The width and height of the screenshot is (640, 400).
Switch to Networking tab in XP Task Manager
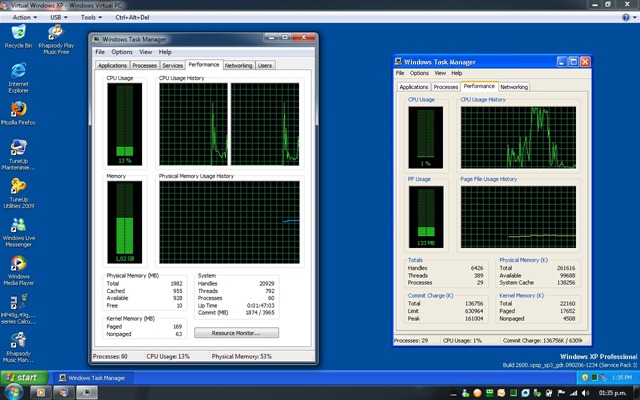[x=514, y=87]
